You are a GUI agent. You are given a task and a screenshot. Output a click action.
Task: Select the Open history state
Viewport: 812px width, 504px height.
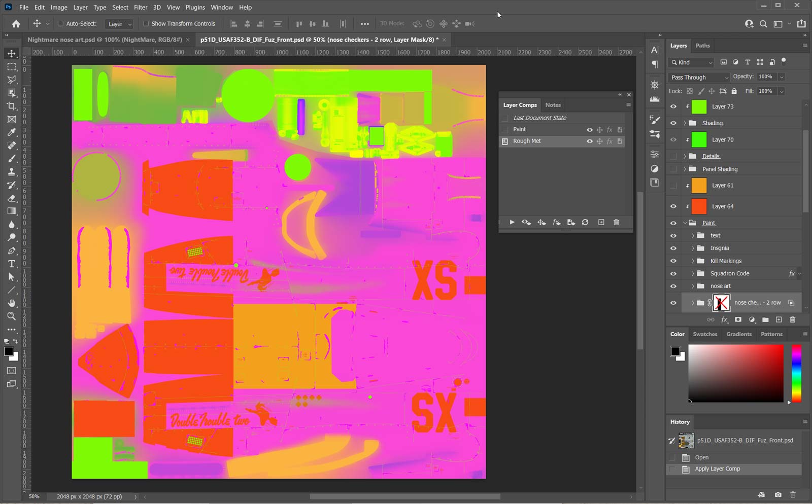701,457
